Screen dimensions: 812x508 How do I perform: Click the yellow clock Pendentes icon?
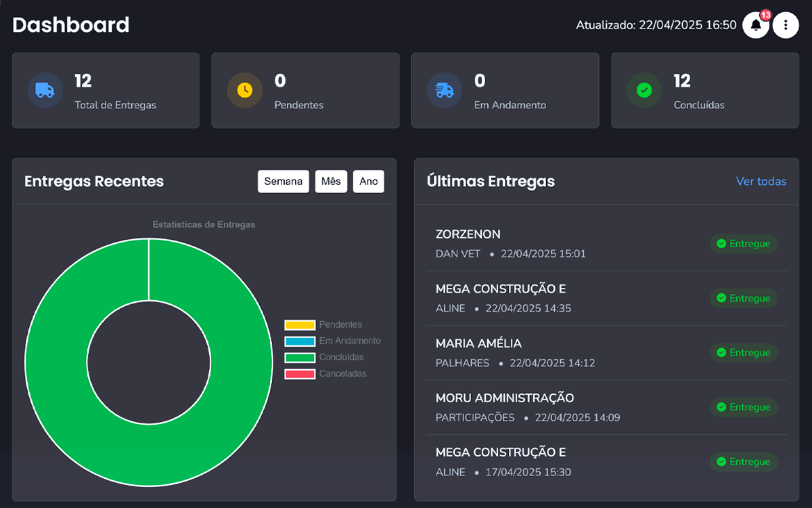(244, 90)
